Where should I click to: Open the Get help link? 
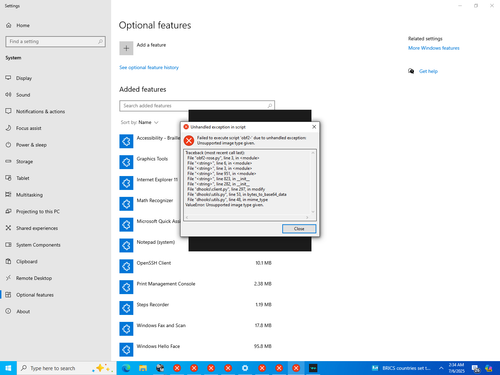click(x=428, y=71)
